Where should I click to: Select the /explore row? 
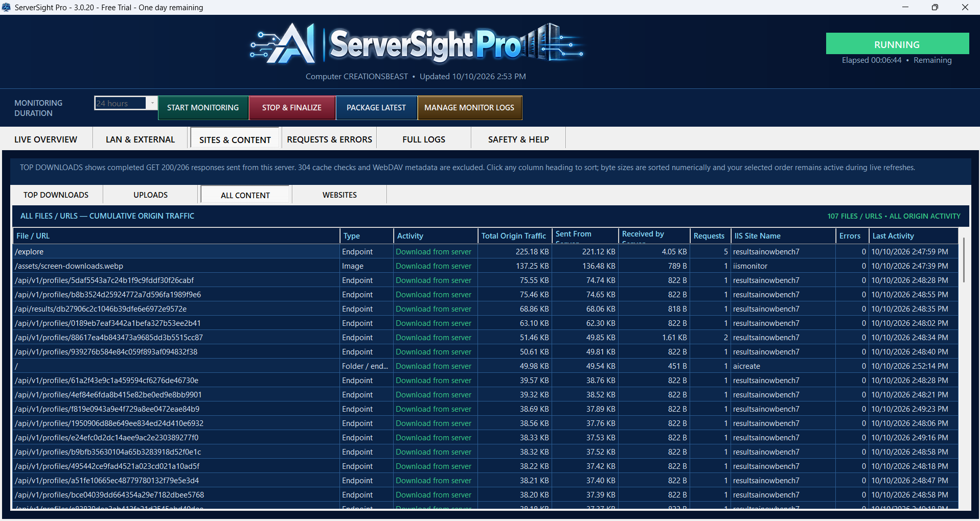[x=485, y=252]
